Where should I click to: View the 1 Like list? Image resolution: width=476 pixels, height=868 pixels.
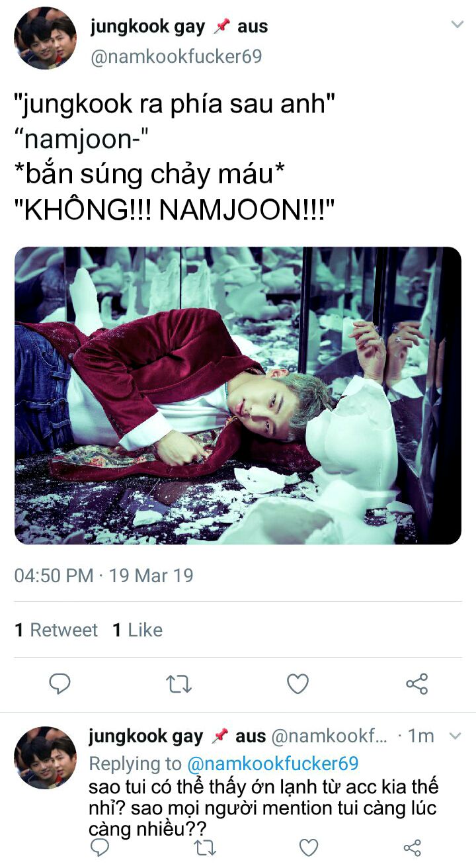pyautogui.click(x=137, y=630)
